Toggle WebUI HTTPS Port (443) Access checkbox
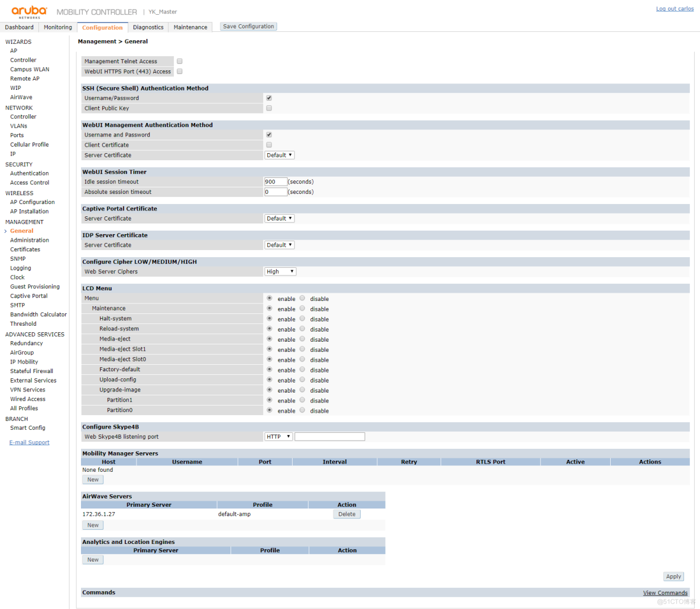This screenshot has width=700, height=609. [180, 72]
